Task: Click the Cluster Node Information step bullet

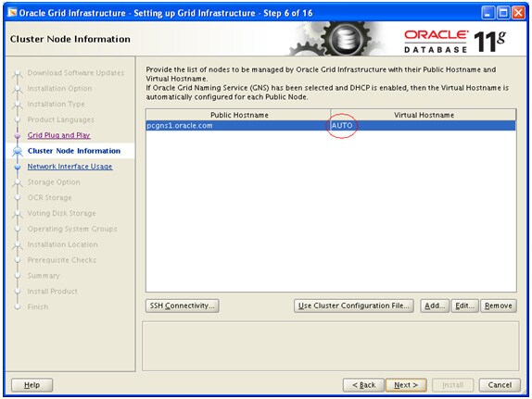Action: pos(18,151)
